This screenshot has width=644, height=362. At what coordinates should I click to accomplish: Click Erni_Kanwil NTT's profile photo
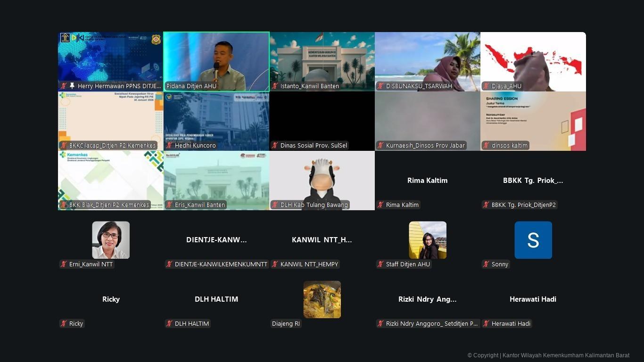click(x=111, y=240)
